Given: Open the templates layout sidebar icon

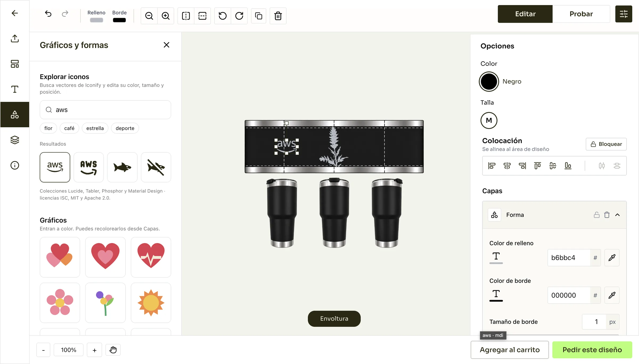Looking at the screenshot, I should tap(15, 64).
